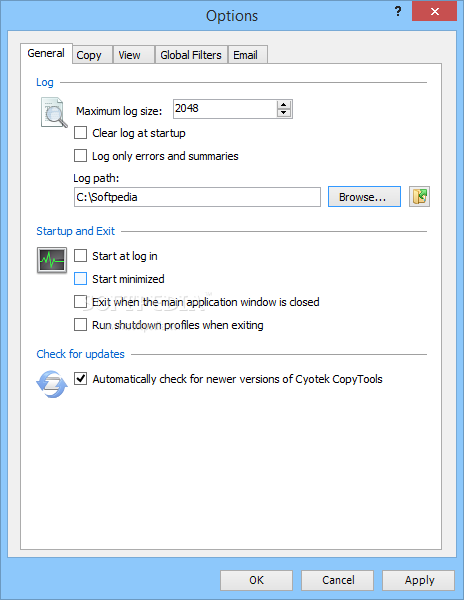Click the Maximum log size label
The image size is (464, 600).
[x=119, y=111]
